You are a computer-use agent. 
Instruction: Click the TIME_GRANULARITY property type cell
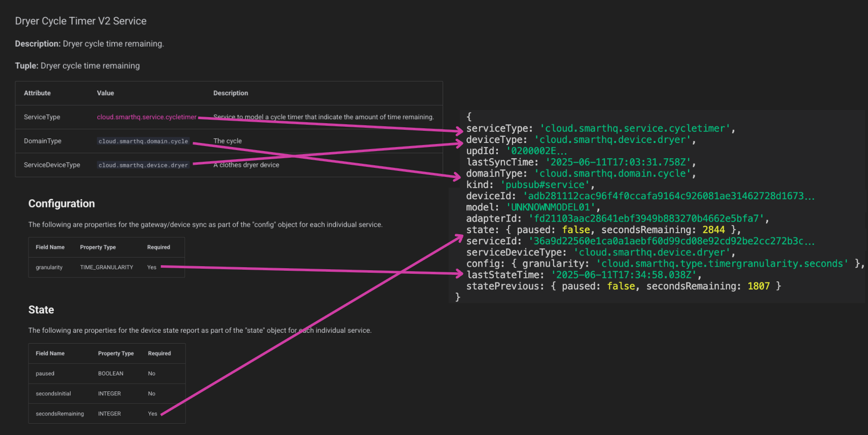click(106, 267)
